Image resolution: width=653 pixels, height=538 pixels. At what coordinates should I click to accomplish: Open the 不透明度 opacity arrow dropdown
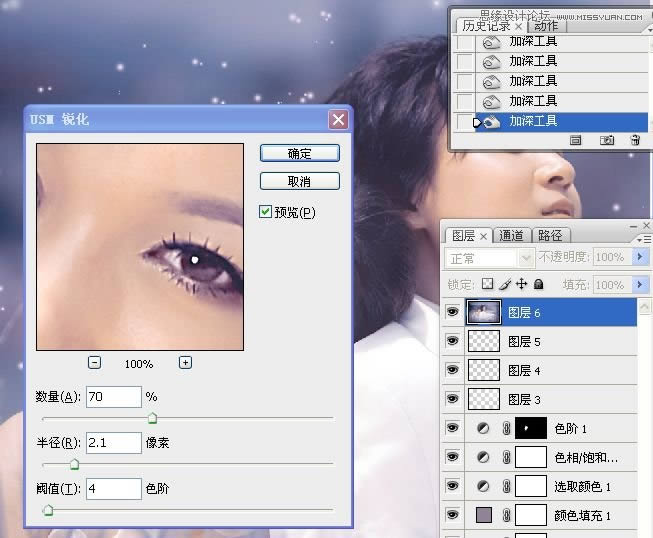[639, 258]
